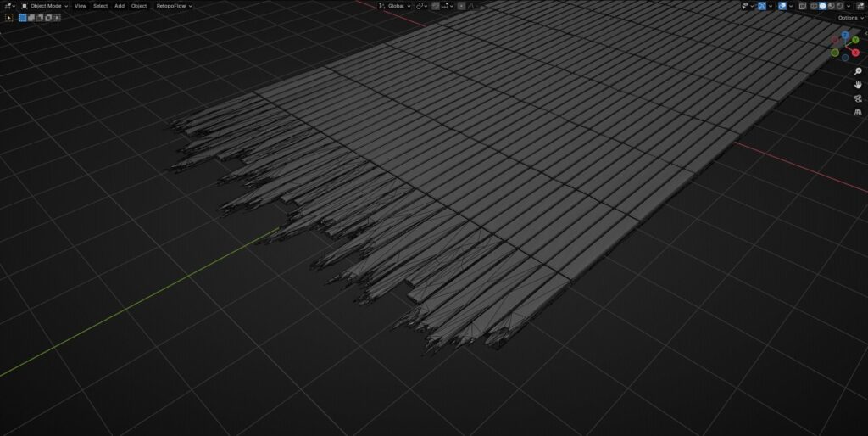Open the editor type selector icon
868x436 pixels.
9,6
